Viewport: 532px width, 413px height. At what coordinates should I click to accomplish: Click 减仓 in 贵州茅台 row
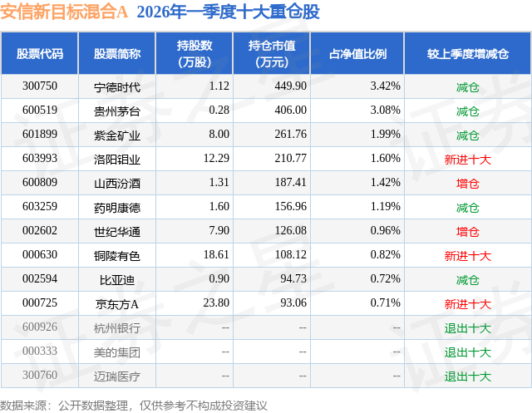(468, 111)
